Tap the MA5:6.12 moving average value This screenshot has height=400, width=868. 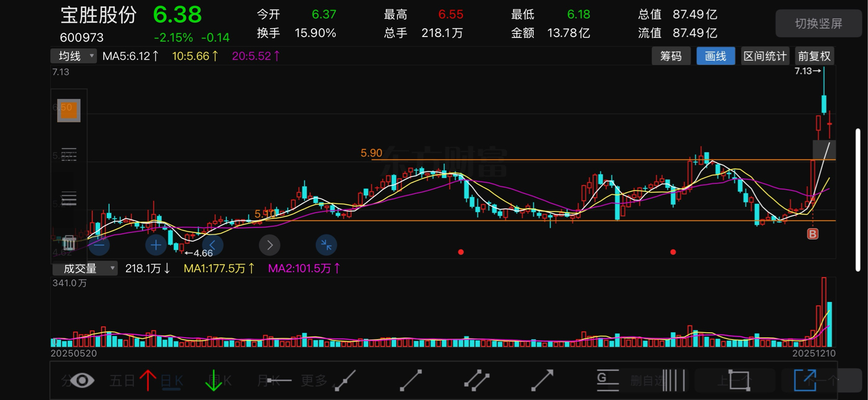130,56
